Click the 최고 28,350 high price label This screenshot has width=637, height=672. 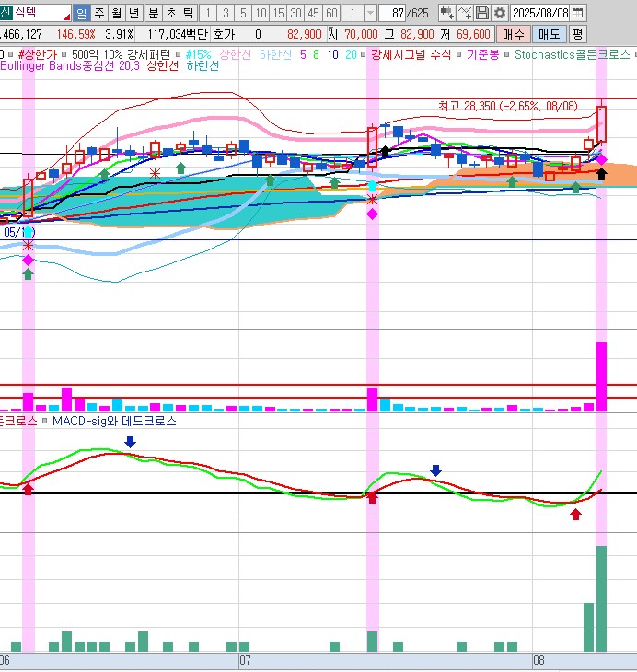point(507,106)
